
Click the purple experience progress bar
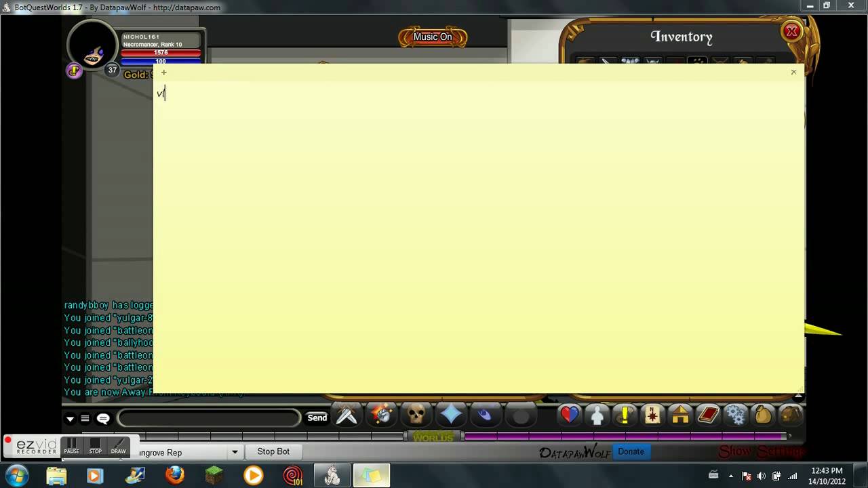click(x=624, y=436)
